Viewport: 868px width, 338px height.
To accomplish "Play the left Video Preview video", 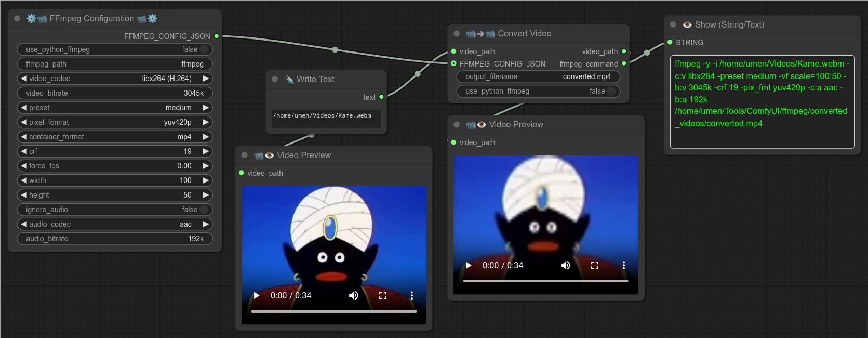I will click(257, 295).
